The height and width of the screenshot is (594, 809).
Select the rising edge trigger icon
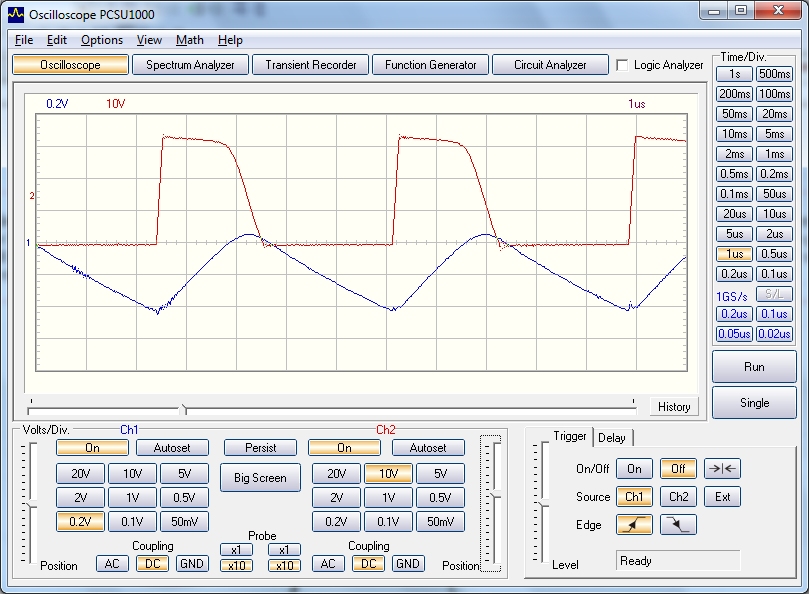[x=634, y=524]
